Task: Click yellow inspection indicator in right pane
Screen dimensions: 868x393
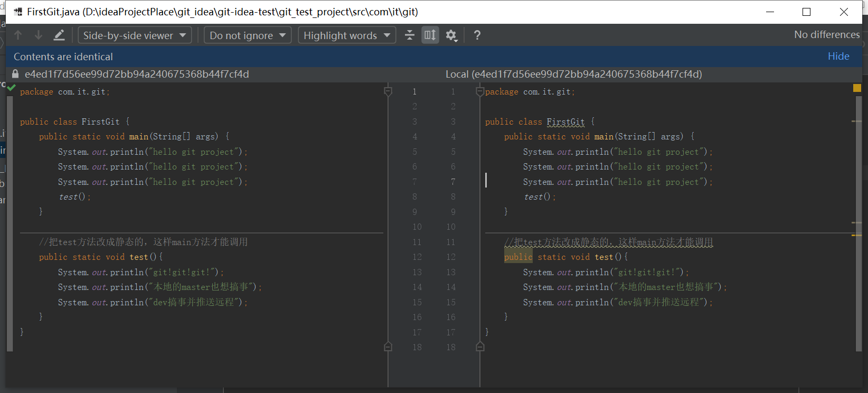Action: pyautogui.click(x=857, y=88)
